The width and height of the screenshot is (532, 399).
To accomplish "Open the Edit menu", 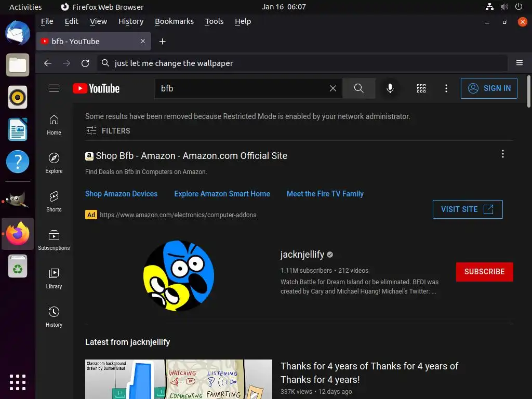I will pos(71,21).
